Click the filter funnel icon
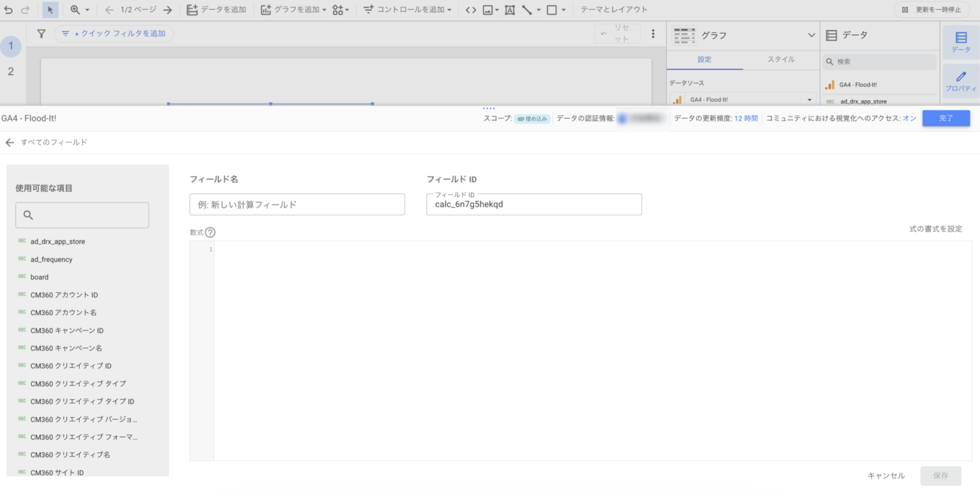This screenshot has height=495, width=980. tap(41, 34)
